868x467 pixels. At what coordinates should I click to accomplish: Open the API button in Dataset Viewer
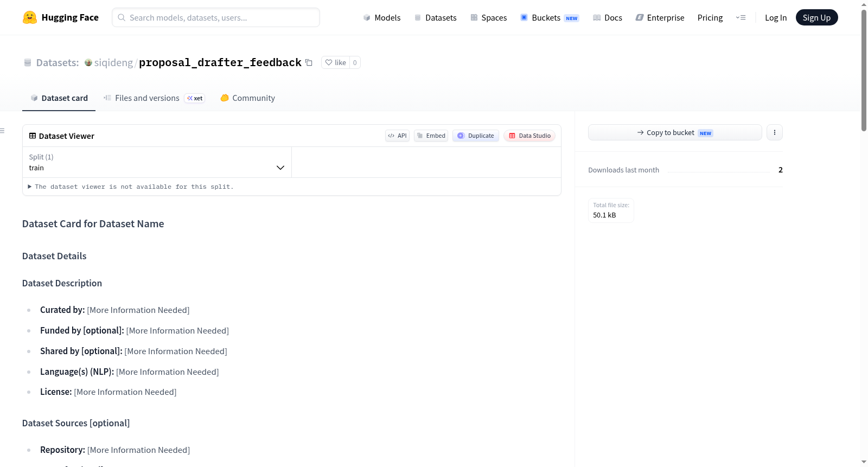[x=397, y=136]
